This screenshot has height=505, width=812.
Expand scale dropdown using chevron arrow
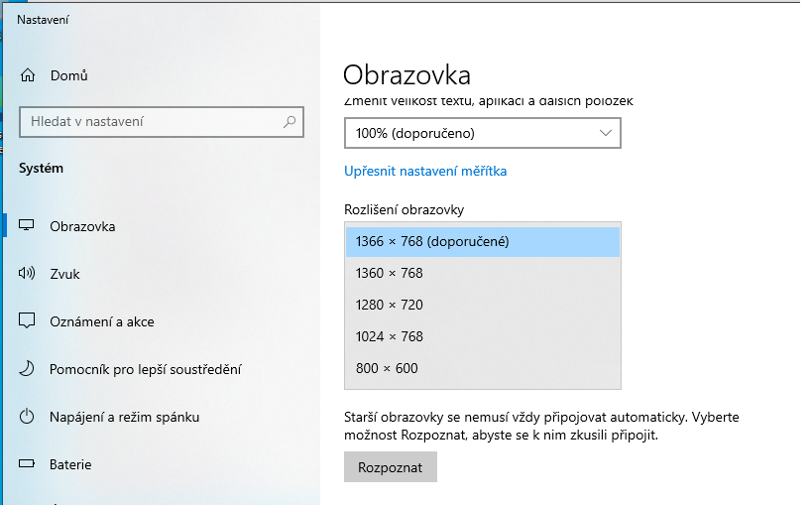click(607, 133)
